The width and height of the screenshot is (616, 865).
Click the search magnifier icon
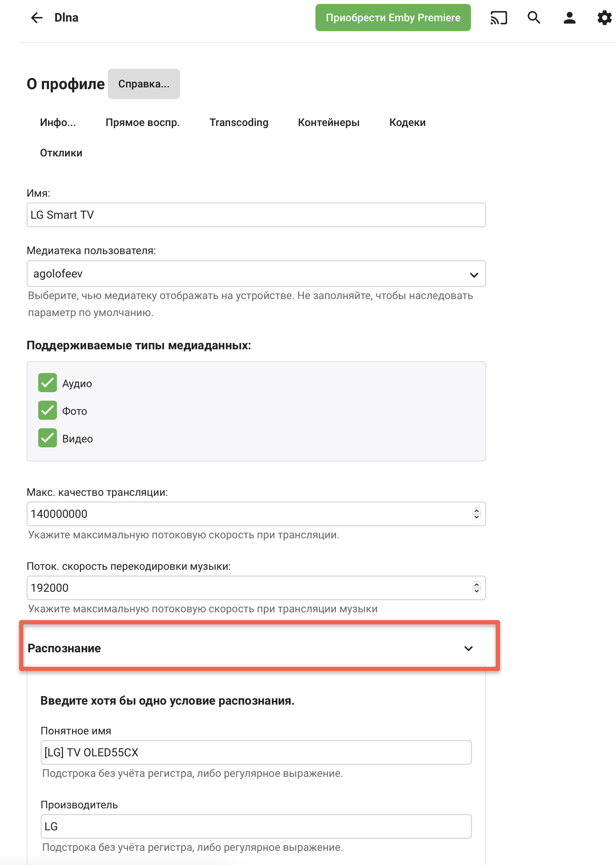point(534,17)
